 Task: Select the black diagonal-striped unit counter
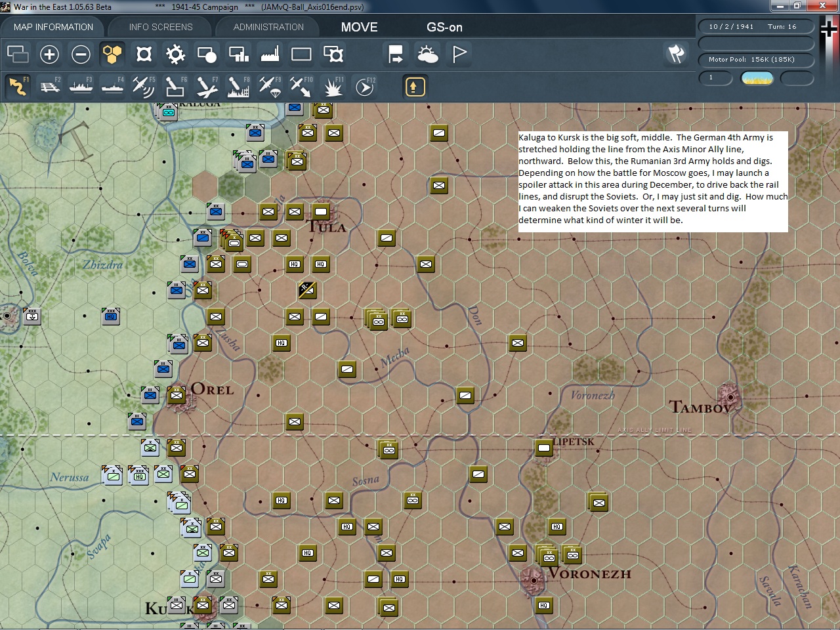tap(307, 289)
